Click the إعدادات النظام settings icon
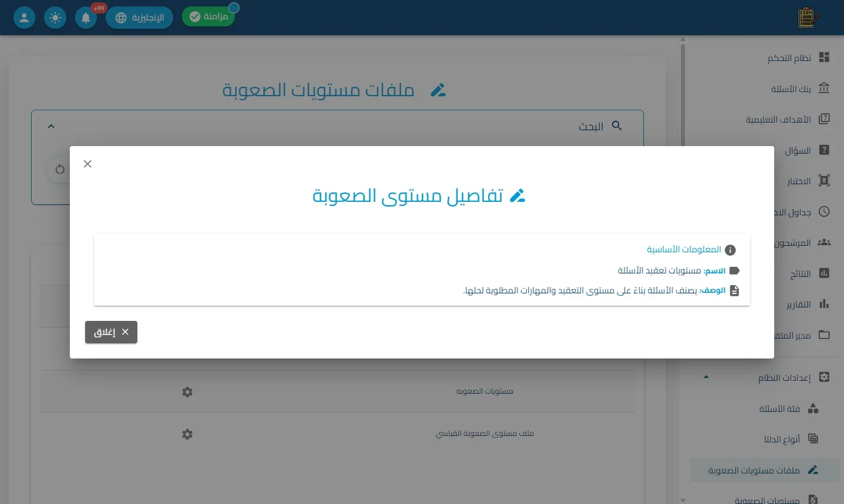844x504 pixels. 824,377
